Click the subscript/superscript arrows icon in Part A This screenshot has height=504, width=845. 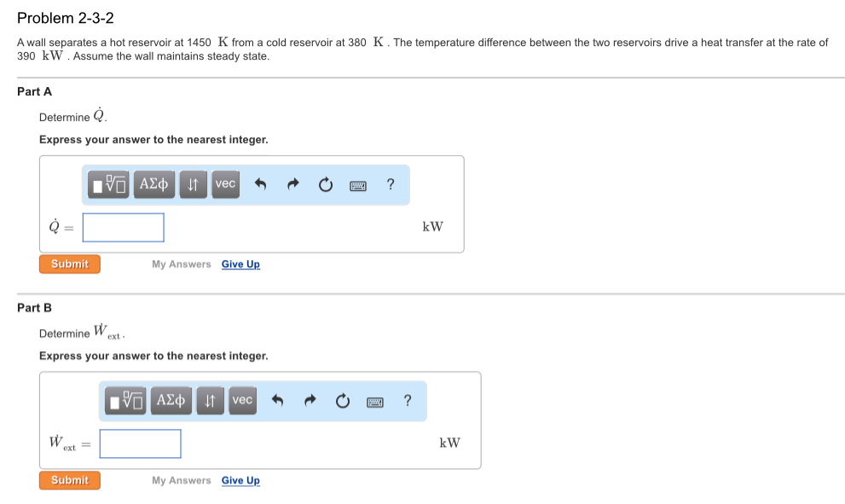194,184
